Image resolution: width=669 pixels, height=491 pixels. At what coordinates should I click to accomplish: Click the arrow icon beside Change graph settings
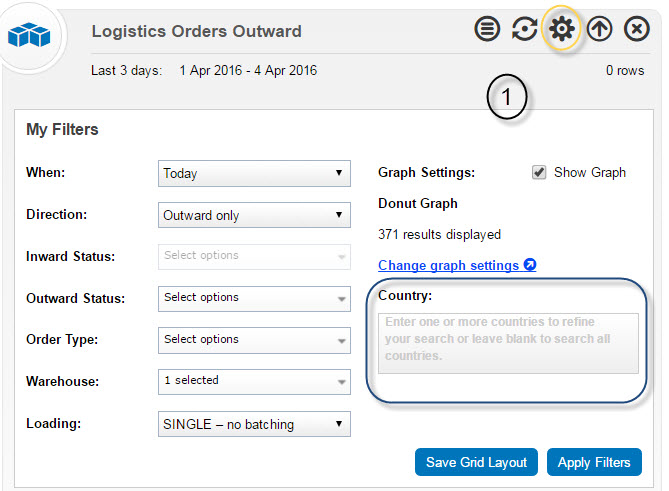click(x=530, y=265)
